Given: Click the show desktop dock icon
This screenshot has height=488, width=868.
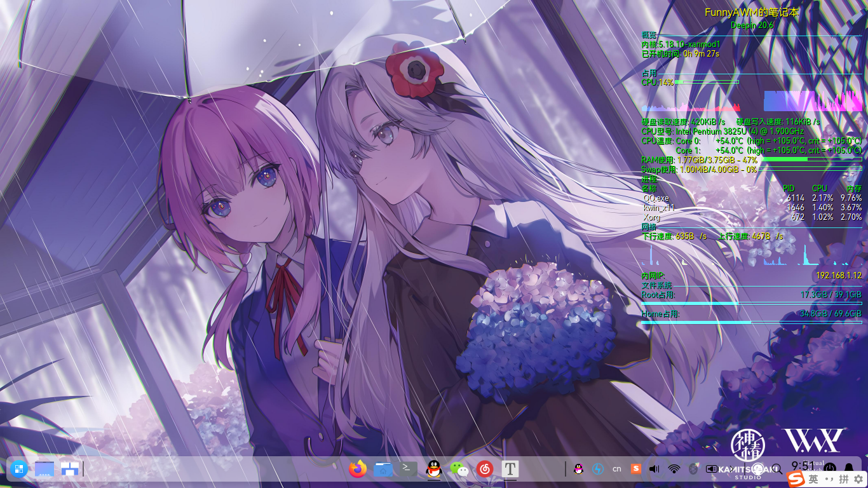Looking at the screenshot, I should click(x=44, y=470).
